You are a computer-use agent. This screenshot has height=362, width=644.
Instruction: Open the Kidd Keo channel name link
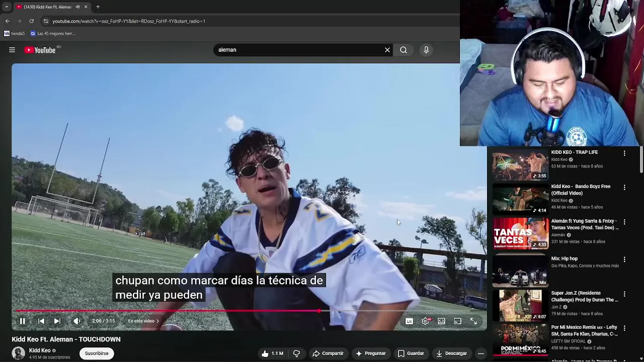point(40,350)
